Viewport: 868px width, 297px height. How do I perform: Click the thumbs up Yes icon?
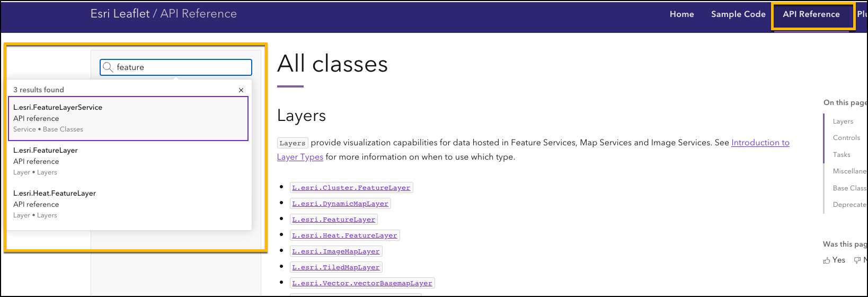pyautogui.click(x=827, y=260)
